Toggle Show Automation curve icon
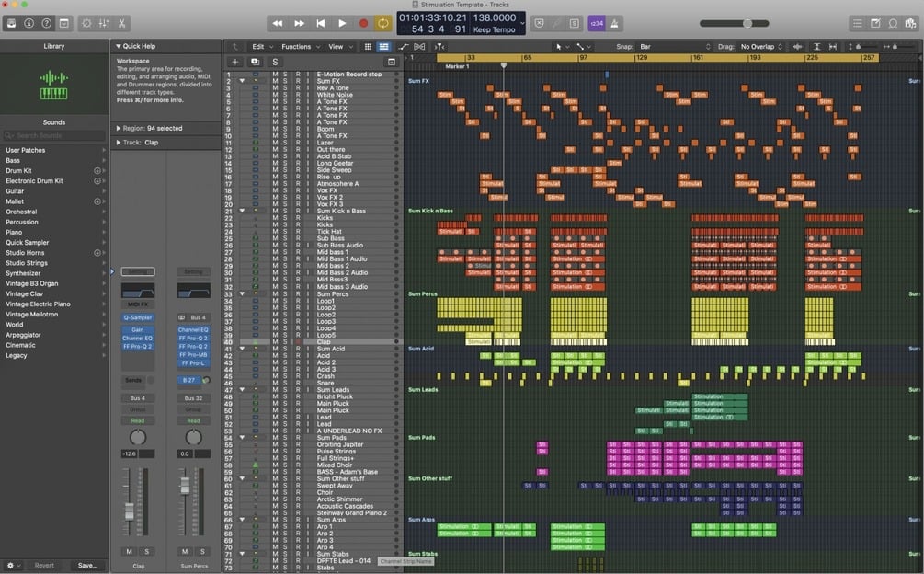This screenshot has width=924, height=574. tap(403, 47)
